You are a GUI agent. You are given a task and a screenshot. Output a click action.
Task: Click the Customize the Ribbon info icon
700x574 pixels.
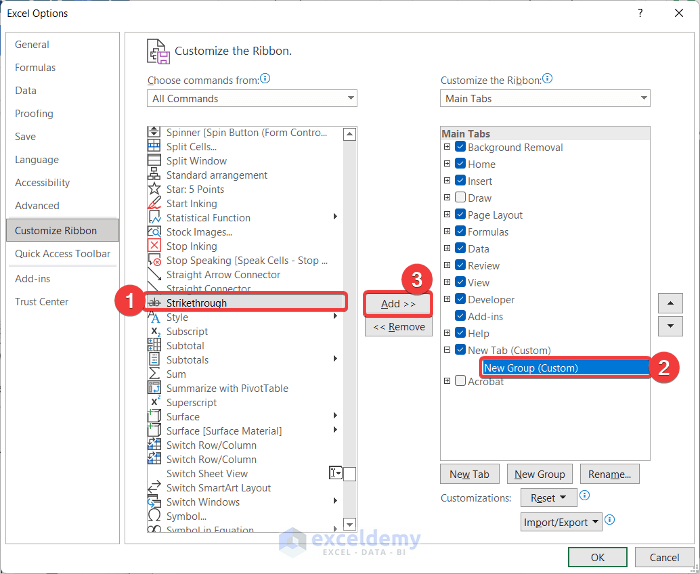coord(547,79)
